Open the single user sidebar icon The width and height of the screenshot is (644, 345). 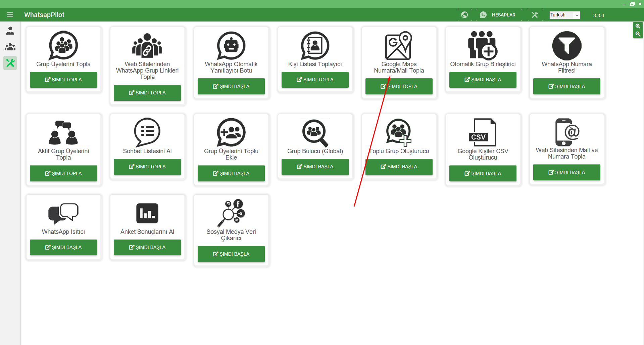10,31
